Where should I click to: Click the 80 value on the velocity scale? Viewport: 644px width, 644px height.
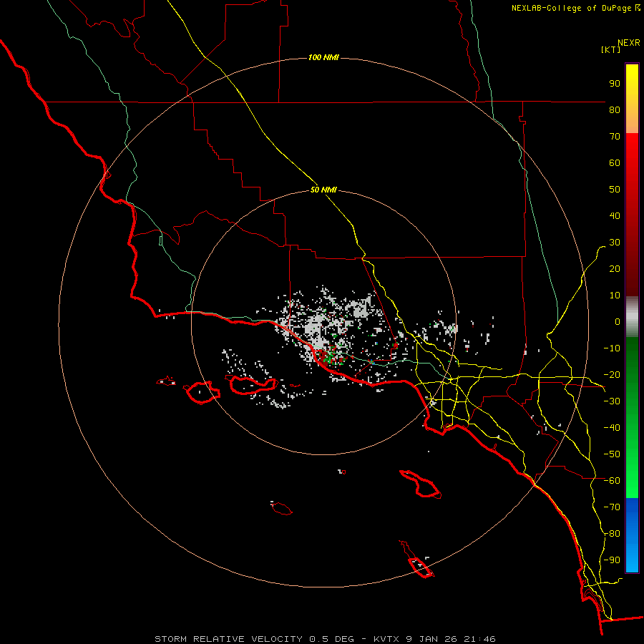point(615,109)
